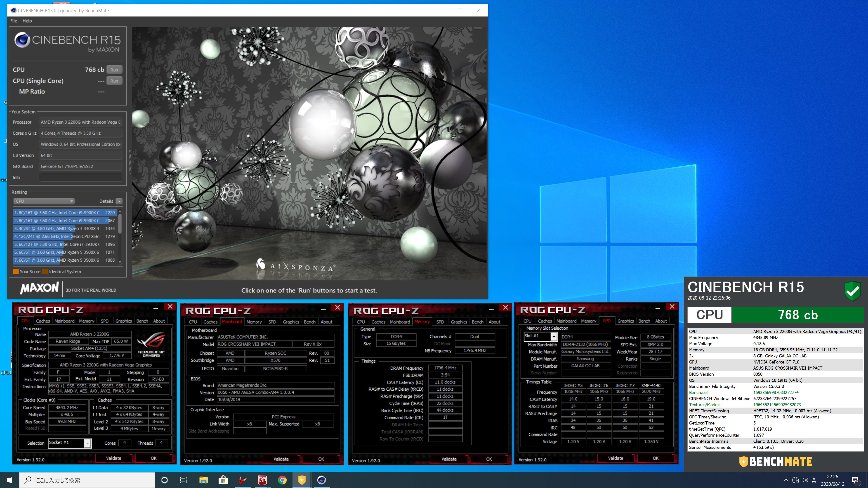This screenshot has width=868, height=488.
Task: Open File Explorer from taskbar
Action: [x=203, y=480]
